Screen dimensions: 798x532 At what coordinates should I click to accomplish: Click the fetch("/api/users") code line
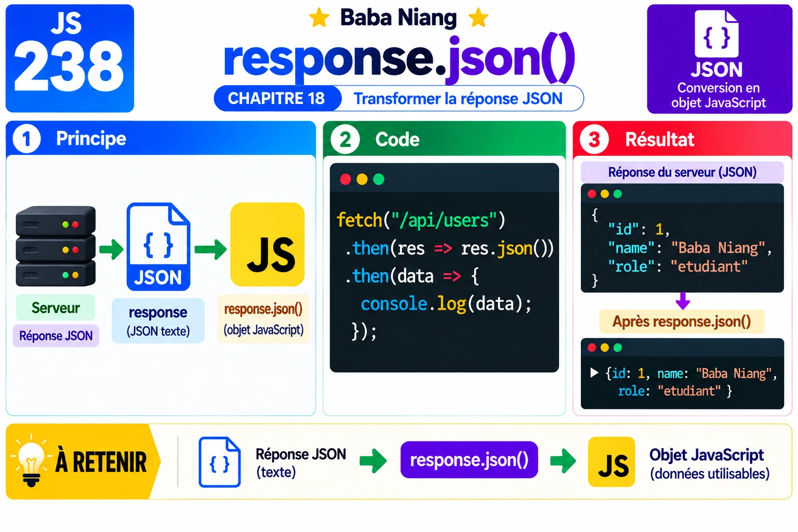click(x=421, y=220)
